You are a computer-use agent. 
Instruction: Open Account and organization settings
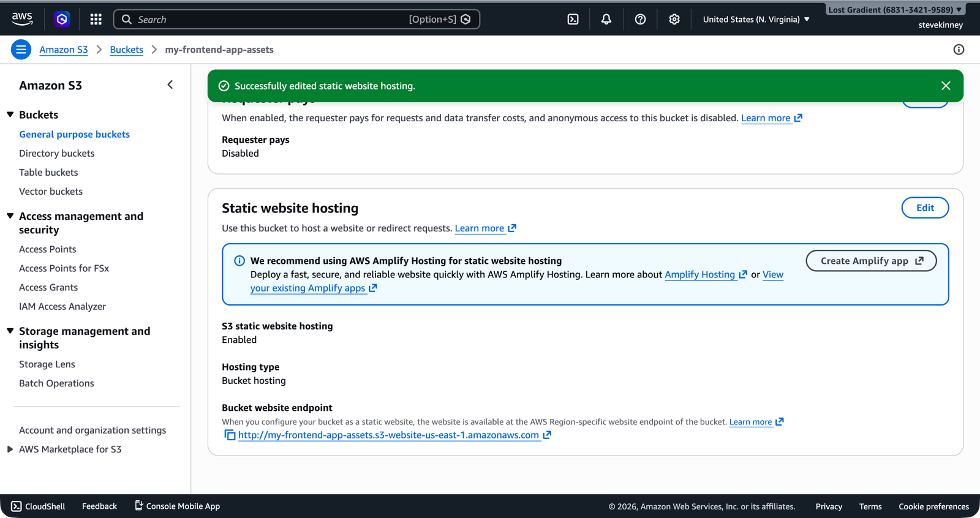click(x=92, y=430)
